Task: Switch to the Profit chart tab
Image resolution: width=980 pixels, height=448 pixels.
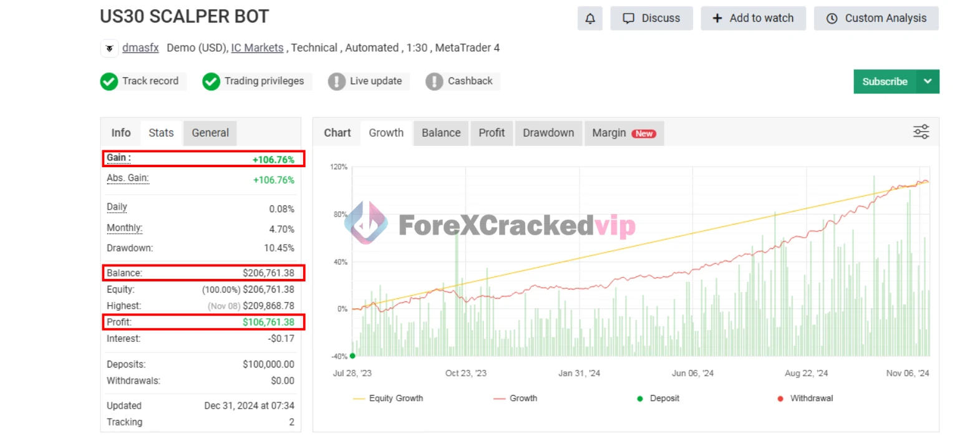Action: coord(492,133)
